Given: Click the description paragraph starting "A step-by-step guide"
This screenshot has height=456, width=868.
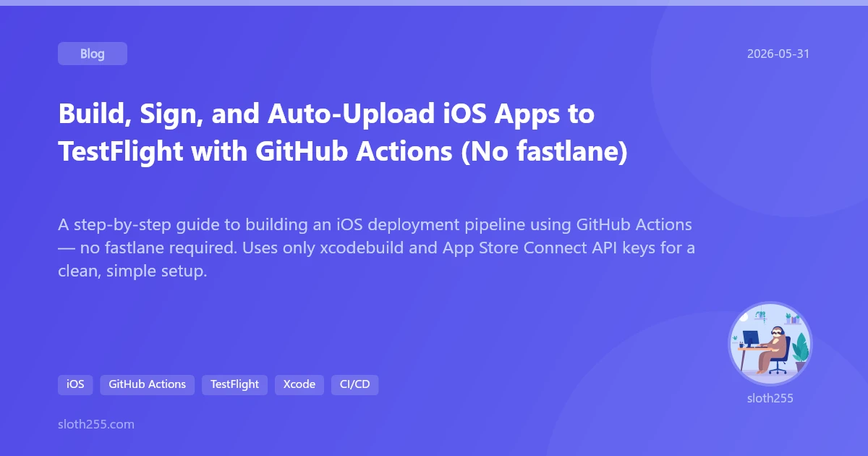Looking at the screenshot, I should 377,248.
